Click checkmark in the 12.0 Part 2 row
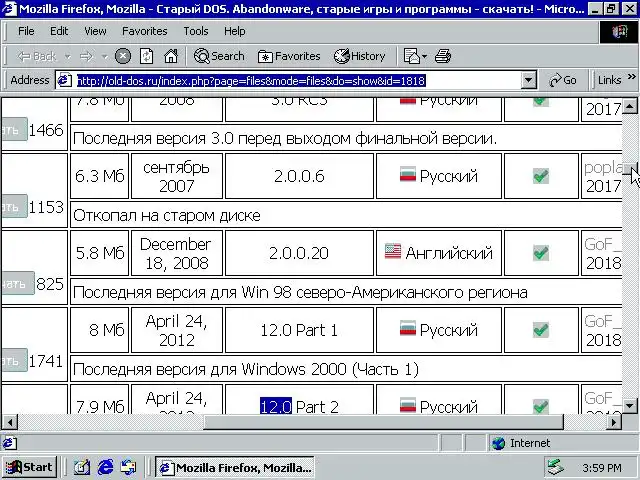Image resolution: width=640 pixels, height=480 pixels. 541,406
